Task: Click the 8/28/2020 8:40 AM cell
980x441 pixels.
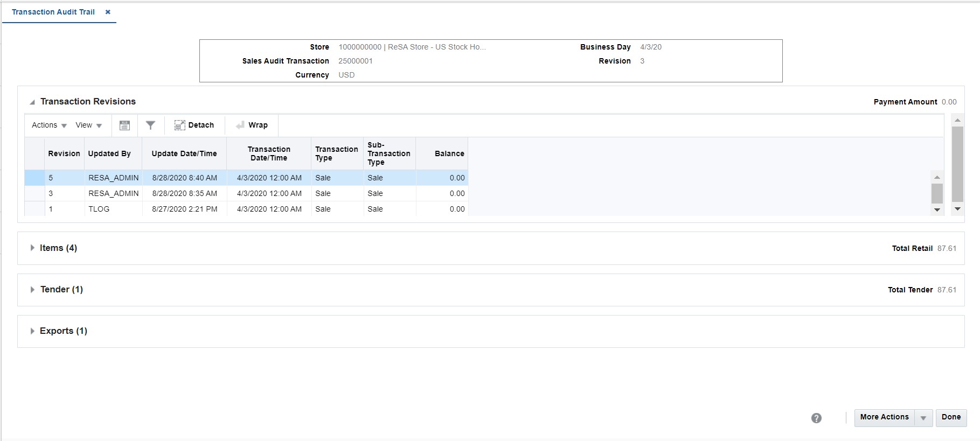Action: pos(185,178)
